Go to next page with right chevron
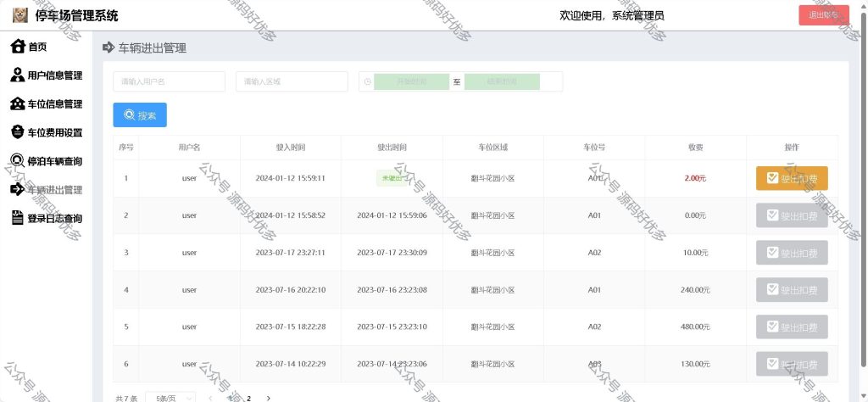This screenshot has height=402, width=868. coord(269,398)
